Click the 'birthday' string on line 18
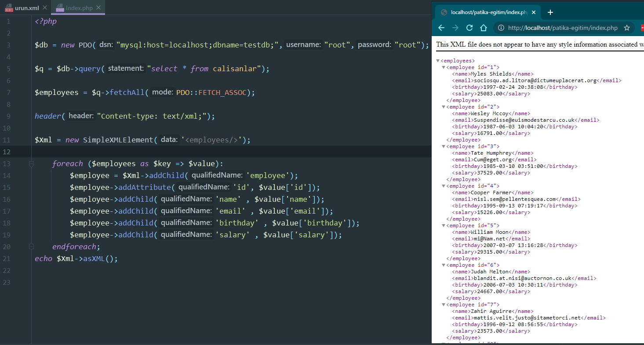This screenshot has height=345, width=644. tap(236, 223)
